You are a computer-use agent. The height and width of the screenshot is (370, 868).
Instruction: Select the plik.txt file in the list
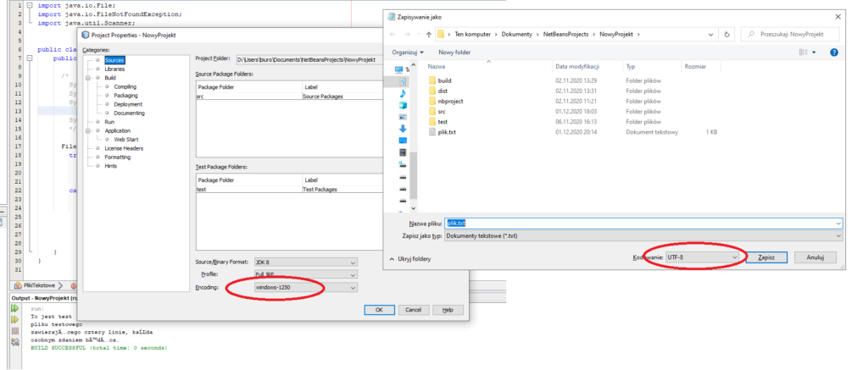click(x=446, y=132)
